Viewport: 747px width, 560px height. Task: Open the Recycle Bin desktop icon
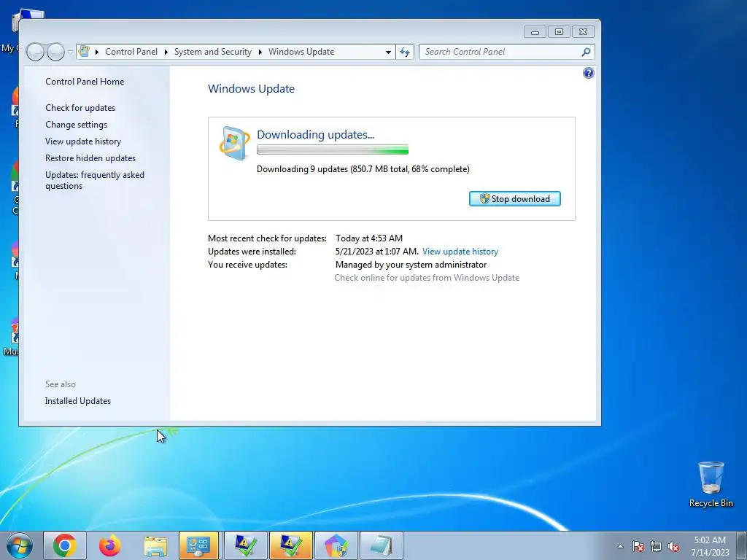(711, 484)
